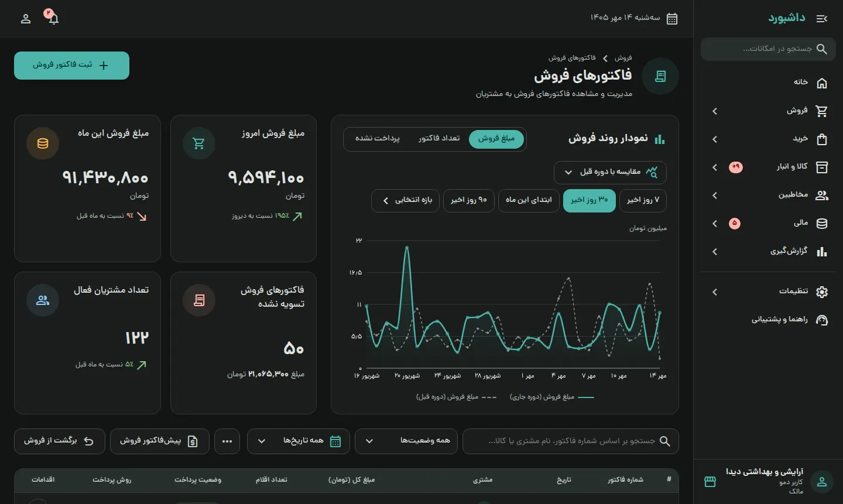The height and width of the screenshot is (504, 843).
Task: Switch chart to مبلغ فروش tab
Action: pos(496,139)
